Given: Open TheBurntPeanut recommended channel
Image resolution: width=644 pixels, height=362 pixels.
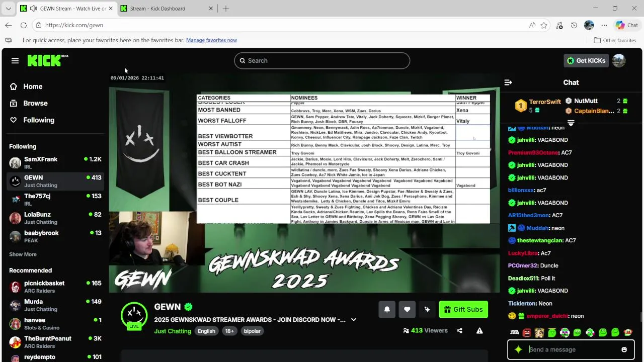Looking at the screenshot, I should [x=55, y=342].
